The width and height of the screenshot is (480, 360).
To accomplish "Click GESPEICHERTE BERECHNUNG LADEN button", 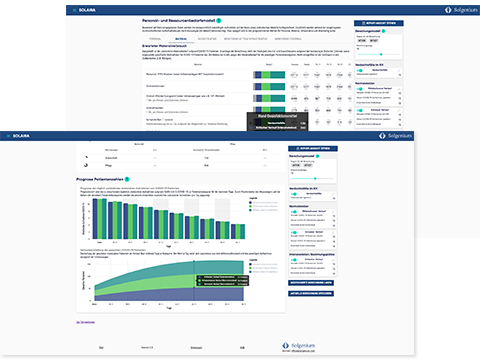I will point(311,283).
